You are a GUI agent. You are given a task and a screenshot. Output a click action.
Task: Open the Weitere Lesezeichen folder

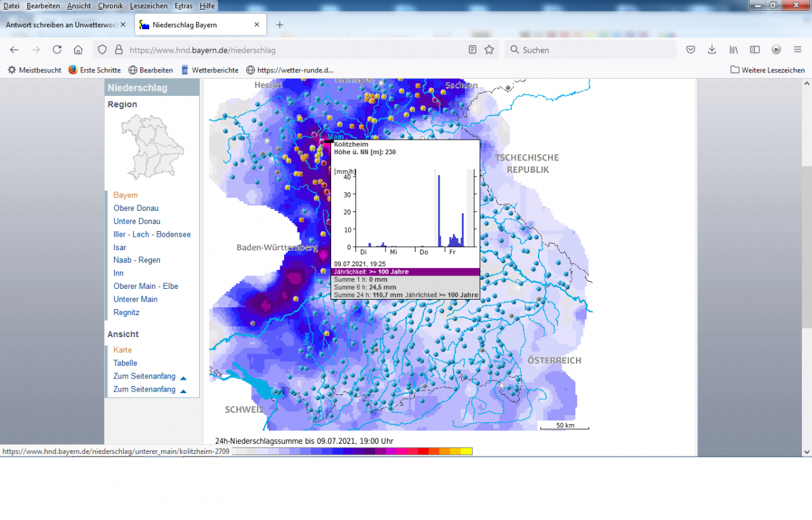pos(768,70)
